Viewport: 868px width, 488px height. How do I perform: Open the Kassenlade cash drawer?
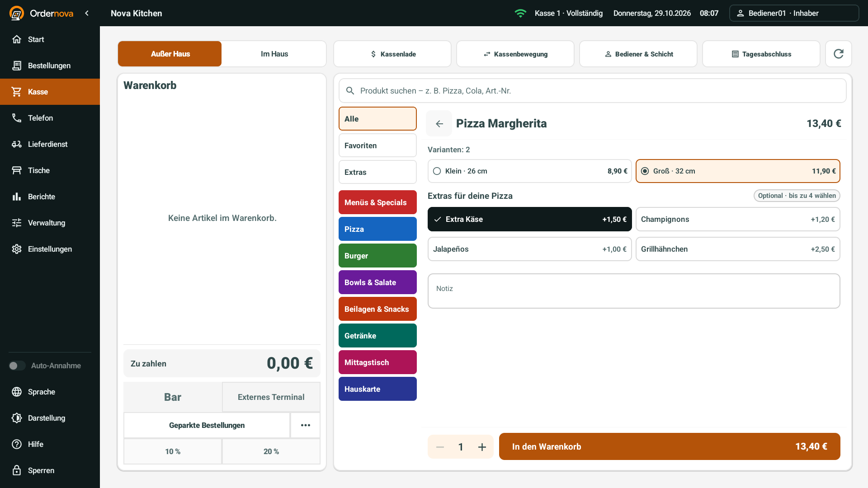(392, 54)
